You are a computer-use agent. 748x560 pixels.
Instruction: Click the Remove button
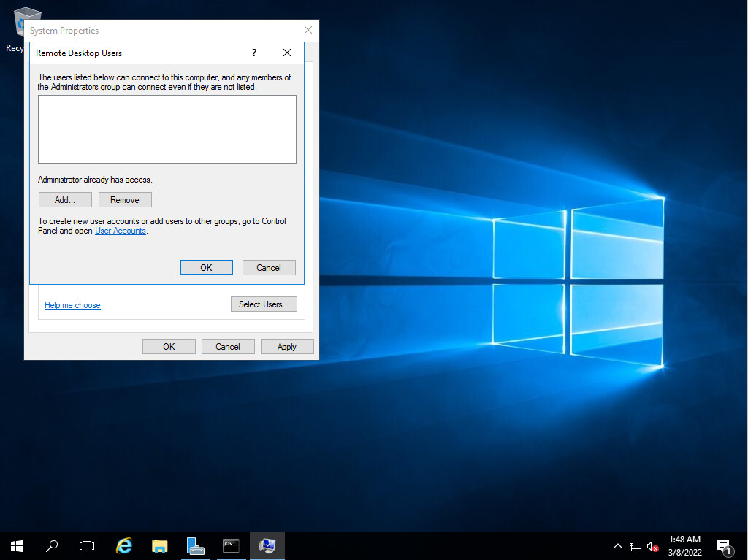coord(125,200)
